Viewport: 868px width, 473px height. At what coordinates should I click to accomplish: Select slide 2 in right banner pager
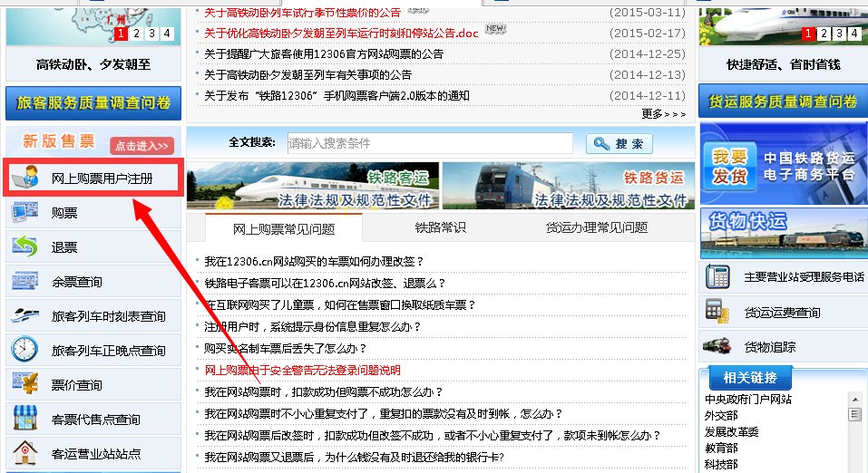[824, 34]
